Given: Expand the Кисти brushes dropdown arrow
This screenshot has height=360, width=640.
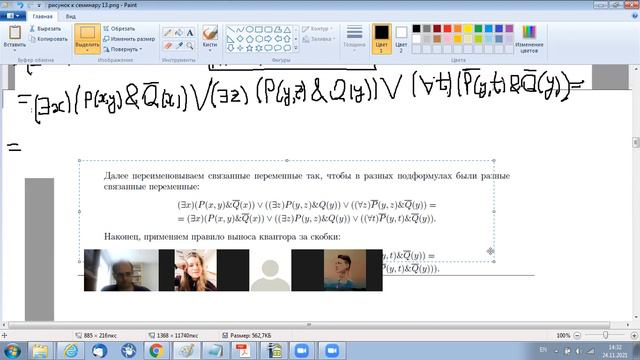Looking at the screenshot, I should [x=210, y=50].
